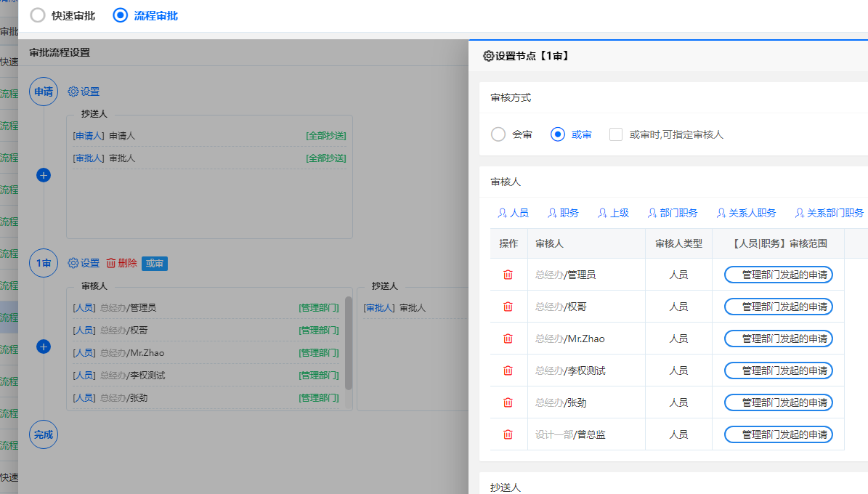Delete the 总经办/李权测试 reviewer row
868x494 pixels.
[x=508, y=370]
